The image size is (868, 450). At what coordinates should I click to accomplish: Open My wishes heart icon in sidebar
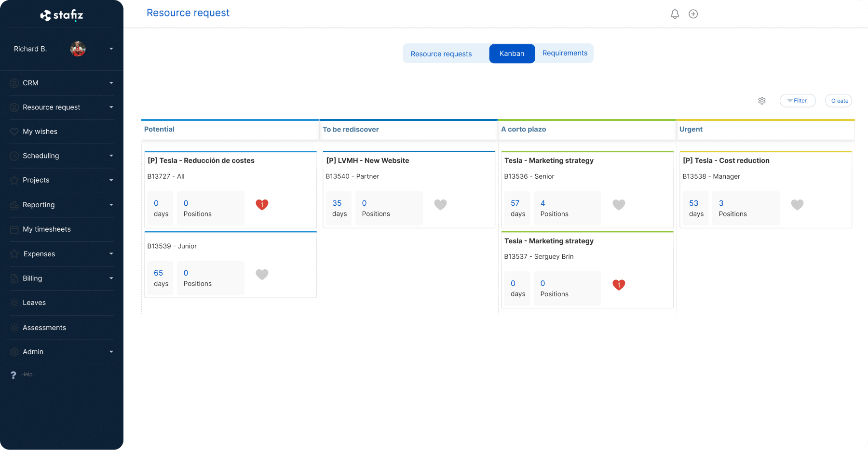14,132
